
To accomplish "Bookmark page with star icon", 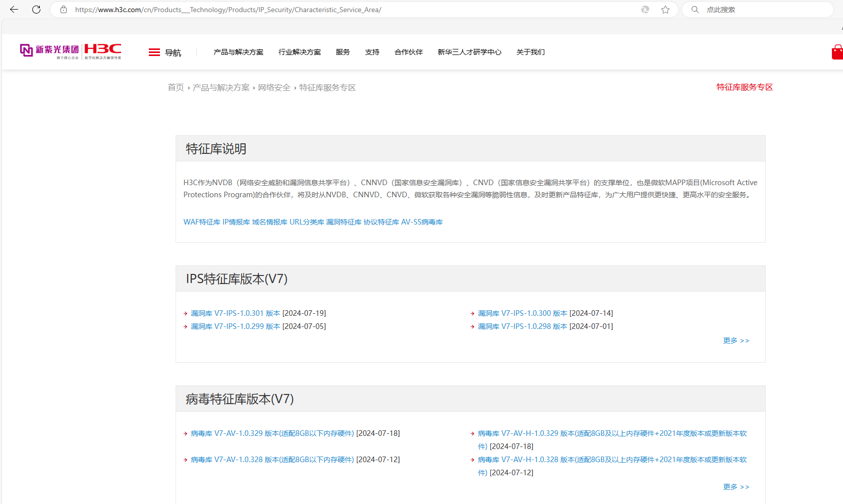I will [665, 10].
